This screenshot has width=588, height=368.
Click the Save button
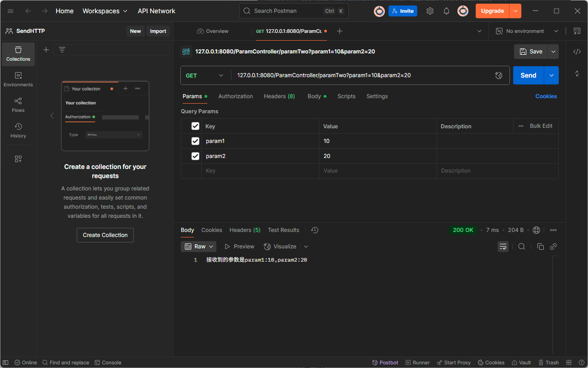[x=531, y=52]
